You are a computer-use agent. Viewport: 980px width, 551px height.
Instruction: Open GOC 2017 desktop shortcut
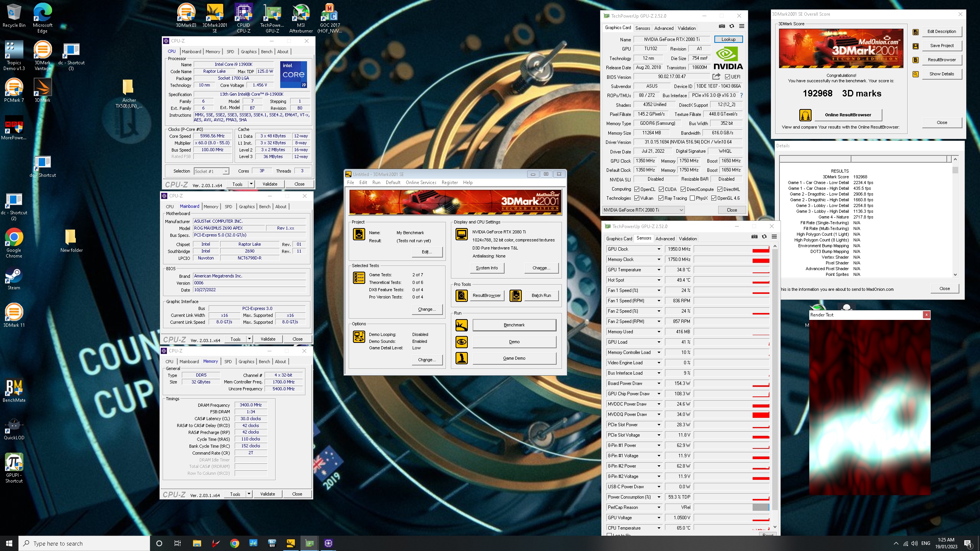pyautogui.click(x=330, y=18)
